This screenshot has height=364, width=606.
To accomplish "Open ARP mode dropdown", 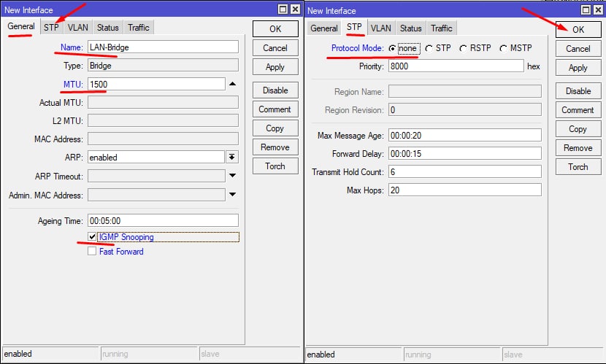I will click(232, 157).
